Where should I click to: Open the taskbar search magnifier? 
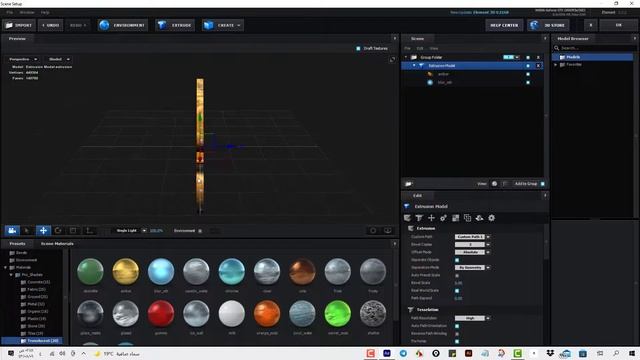point(616,353)
